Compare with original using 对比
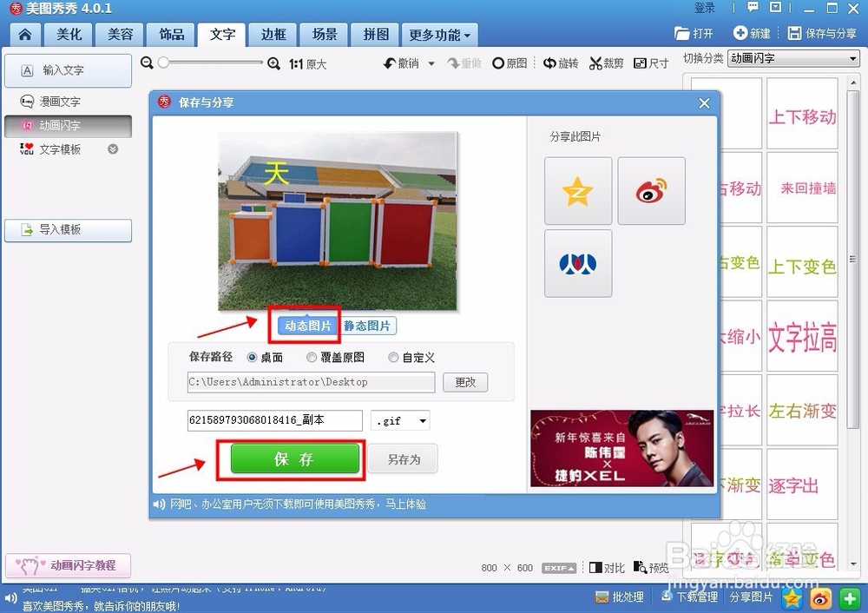Screen dimensions: 868x613 click(607, 568)
